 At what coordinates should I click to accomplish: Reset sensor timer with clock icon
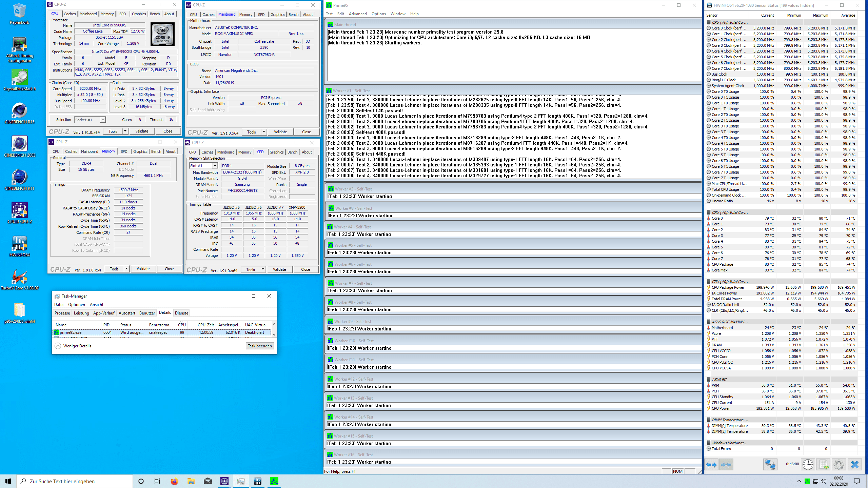(x=808, y=465)
